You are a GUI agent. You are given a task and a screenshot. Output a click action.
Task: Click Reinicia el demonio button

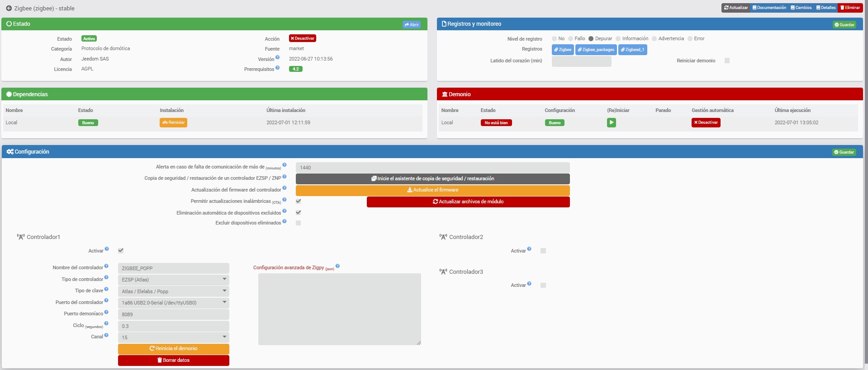[174, 349]
